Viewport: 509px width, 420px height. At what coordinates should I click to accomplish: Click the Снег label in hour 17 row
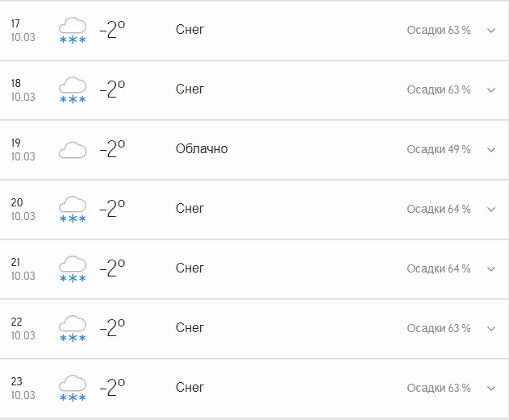click(x=190, y=30)
